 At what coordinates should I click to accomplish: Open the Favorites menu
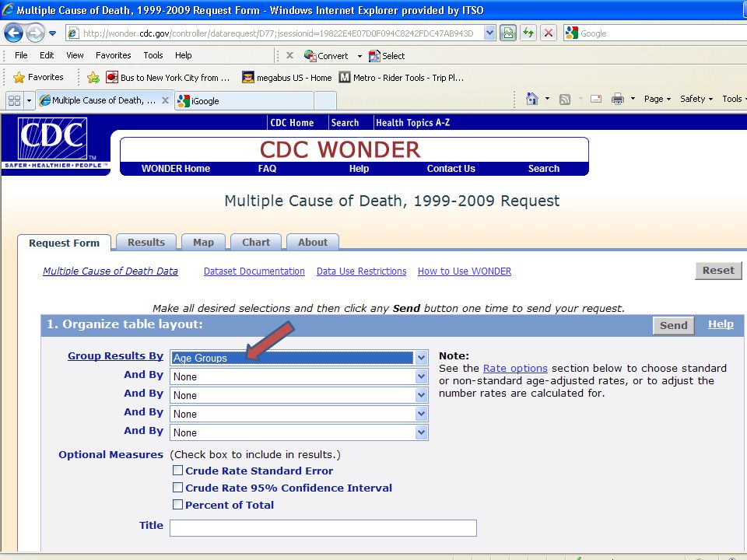click(114, 55)
